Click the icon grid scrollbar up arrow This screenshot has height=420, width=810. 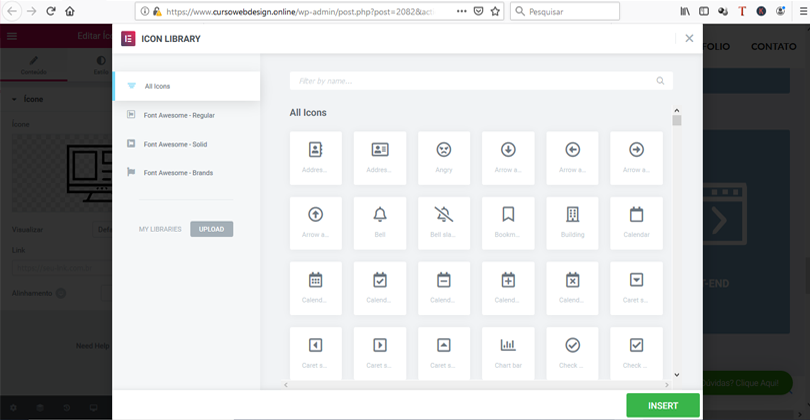coord(677,111)
